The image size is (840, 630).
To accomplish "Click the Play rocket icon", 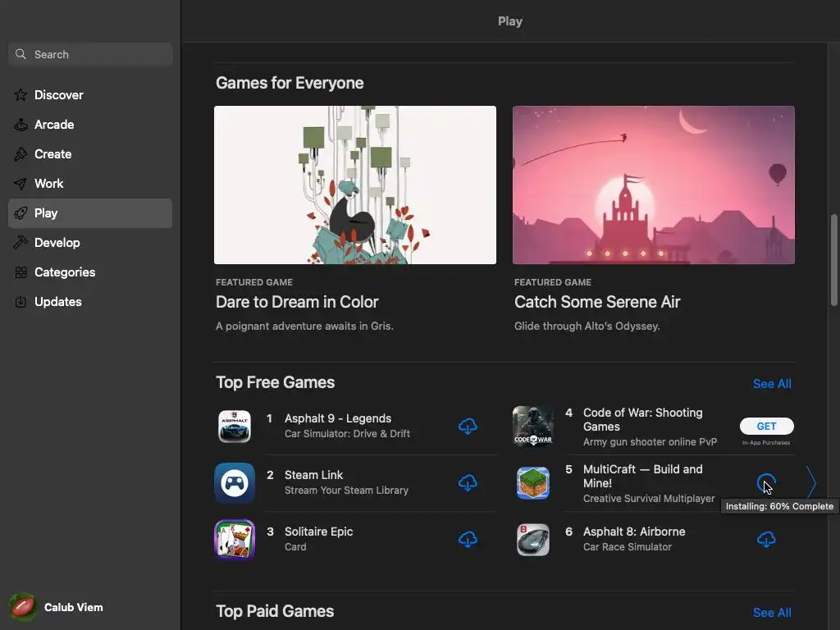I will 21,213.
